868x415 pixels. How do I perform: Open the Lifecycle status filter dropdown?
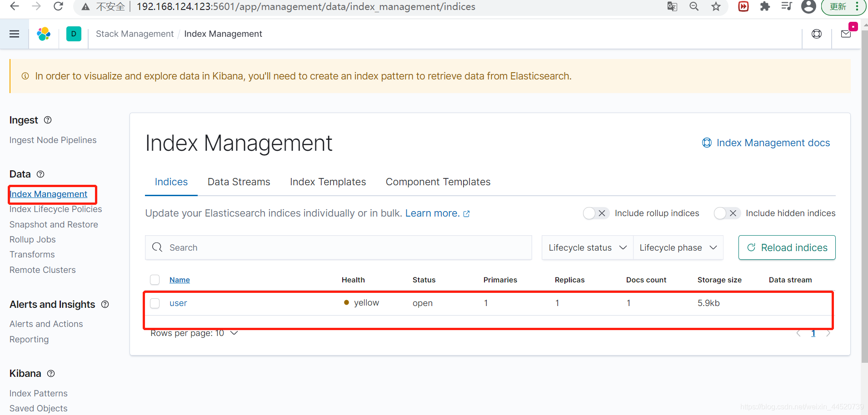(x=588, y=247)
